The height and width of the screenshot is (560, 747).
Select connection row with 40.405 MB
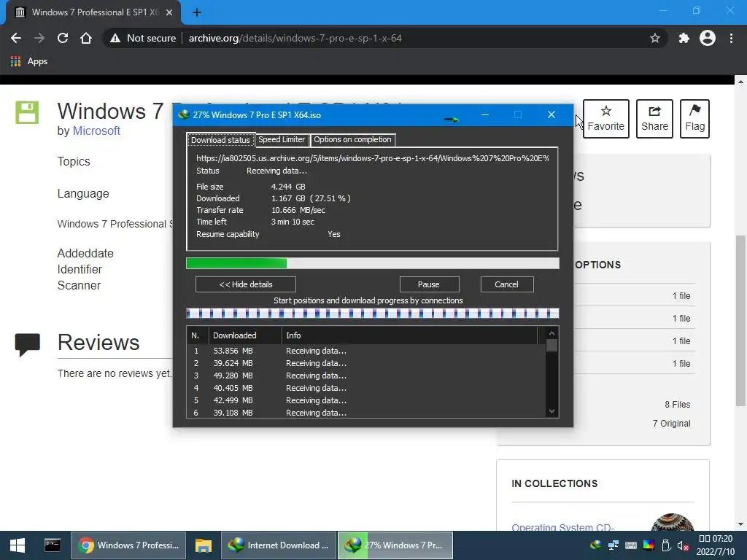[x=366, y=388]
